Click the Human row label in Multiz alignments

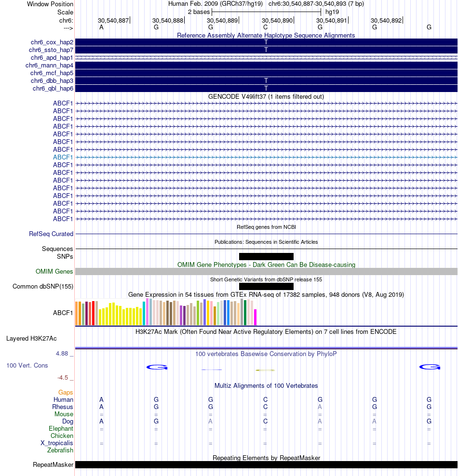click(64, 400)
